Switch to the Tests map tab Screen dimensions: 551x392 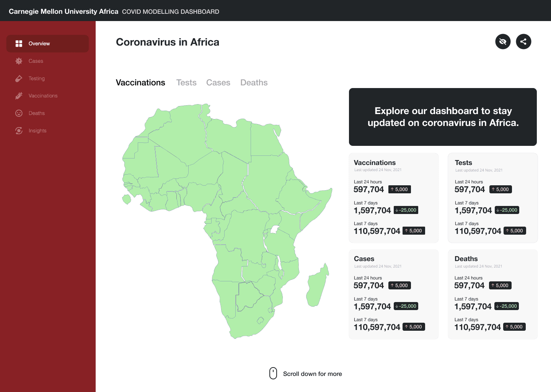186,83
